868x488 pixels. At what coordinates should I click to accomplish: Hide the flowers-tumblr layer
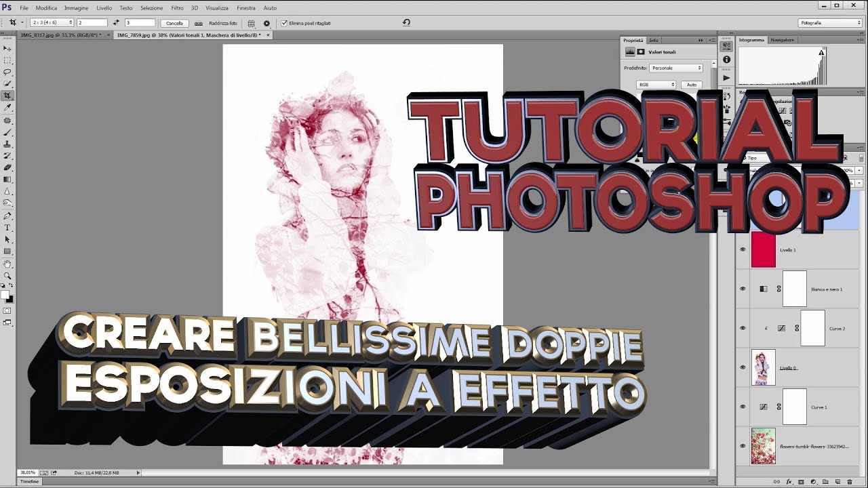pos(743,446)
